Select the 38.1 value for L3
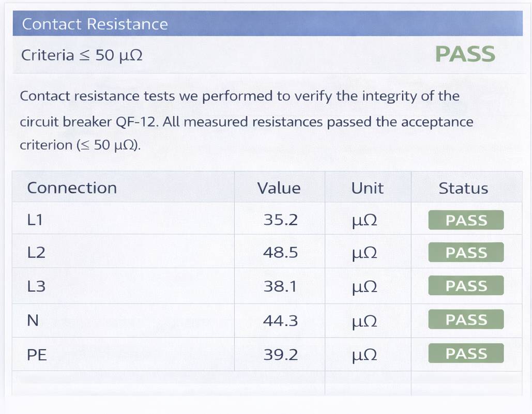Screen dimensions: 532x414 click(280, 286)
